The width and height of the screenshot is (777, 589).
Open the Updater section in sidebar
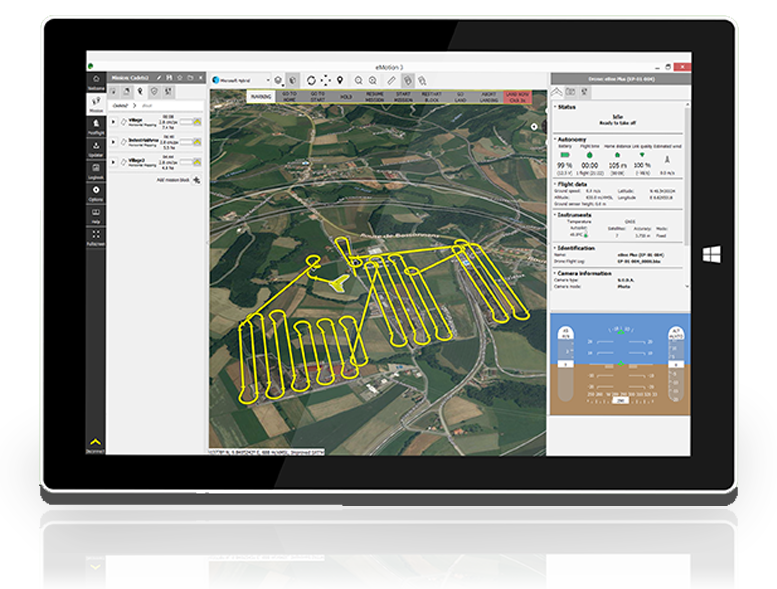point(96,149)
